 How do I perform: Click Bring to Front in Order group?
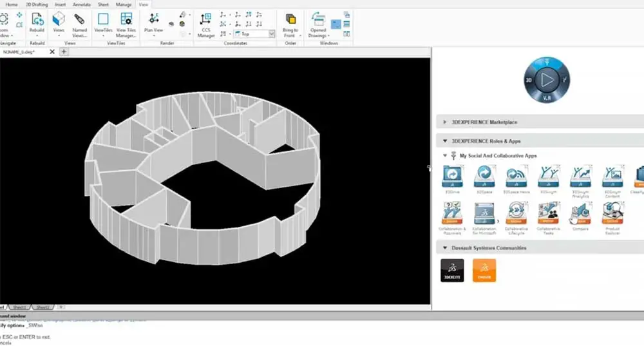coord(291,24)
